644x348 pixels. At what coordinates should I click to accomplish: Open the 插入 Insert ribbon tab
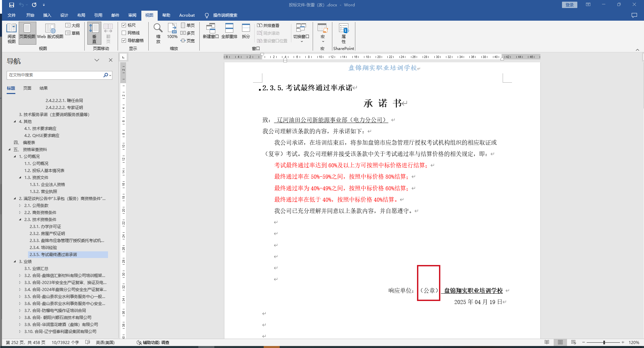tap(47, 15)
